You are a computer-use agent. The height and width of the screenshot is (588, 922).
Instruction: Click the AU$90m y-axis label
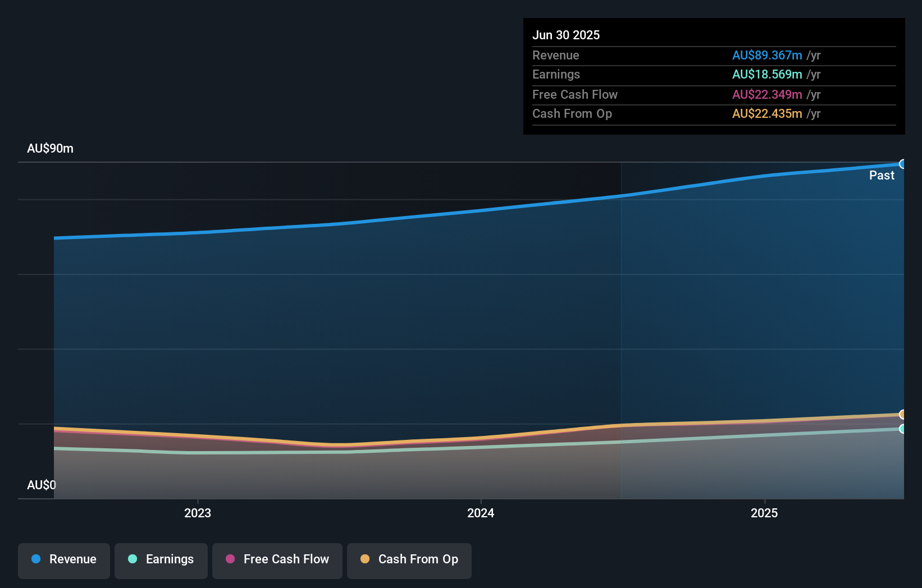pyautogui.click(x=50, y=148)
